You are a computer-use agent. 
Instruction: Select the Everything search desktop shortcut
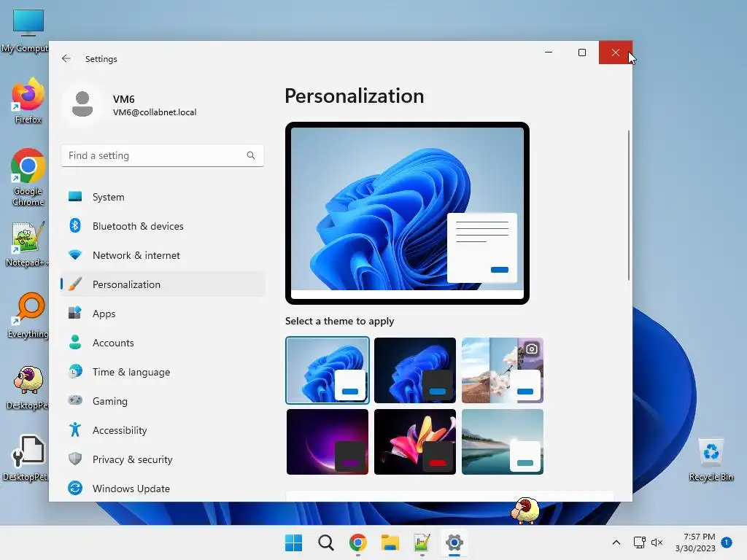pos(28,315)
